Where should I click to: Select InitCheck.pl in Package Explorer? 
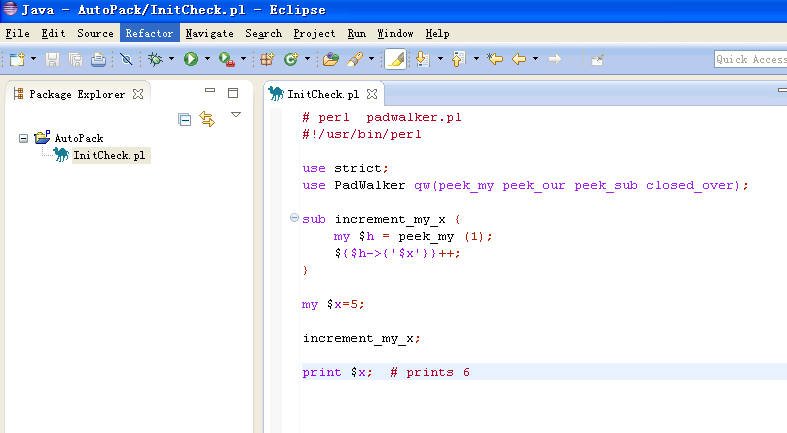[109, 156]
